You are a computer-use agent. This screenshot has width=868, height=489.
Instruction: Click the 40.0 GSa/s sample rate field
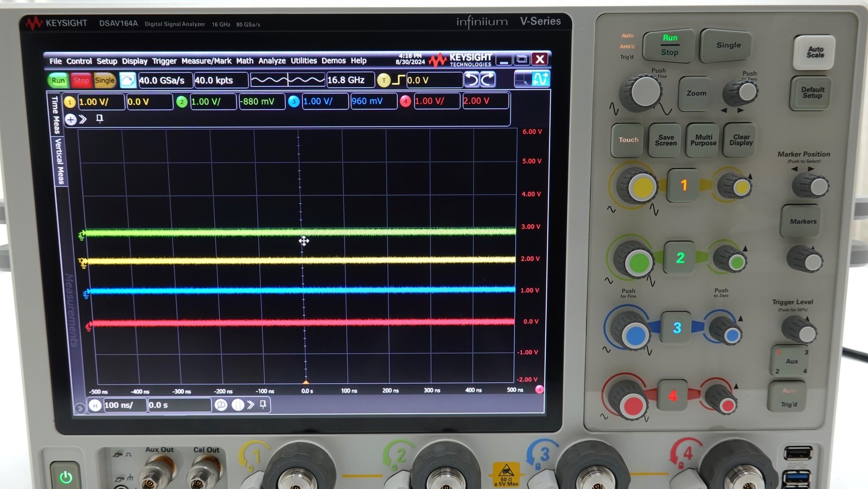[x=165, y=80]
